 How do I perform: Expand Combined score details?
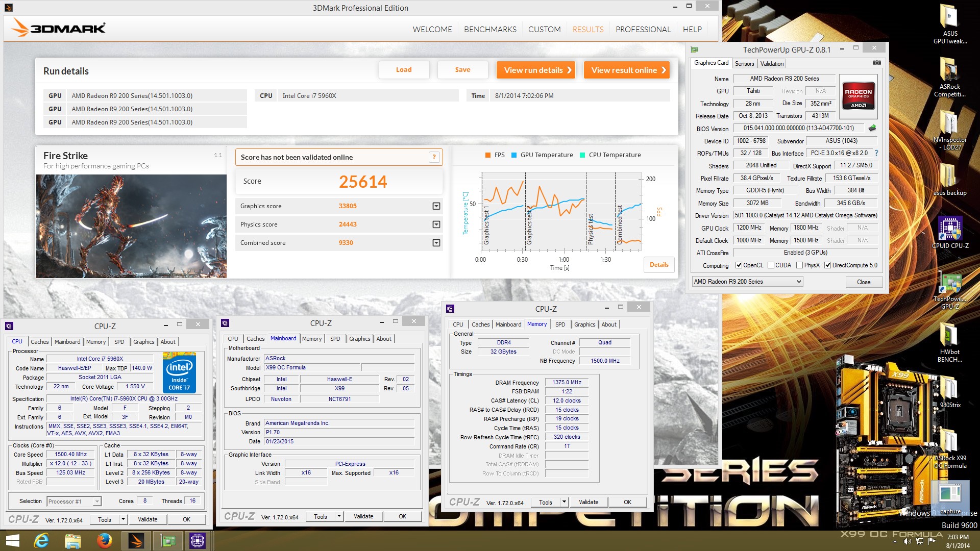(436, 243)
